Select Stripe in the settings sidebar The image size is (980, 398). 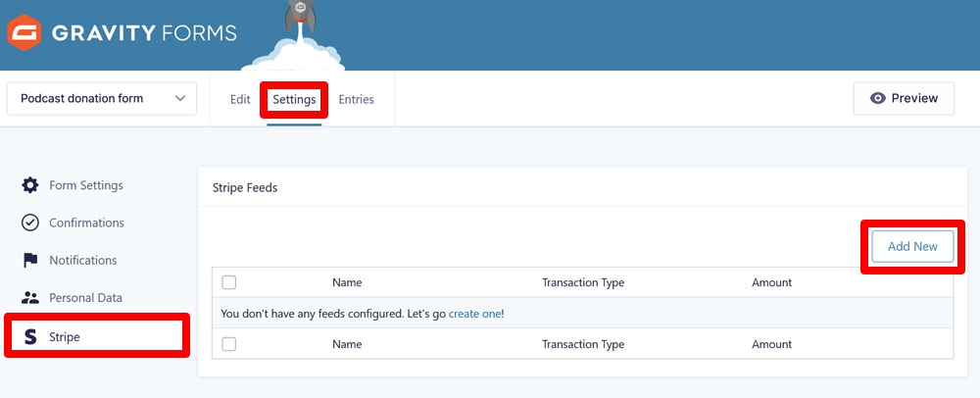97,337
